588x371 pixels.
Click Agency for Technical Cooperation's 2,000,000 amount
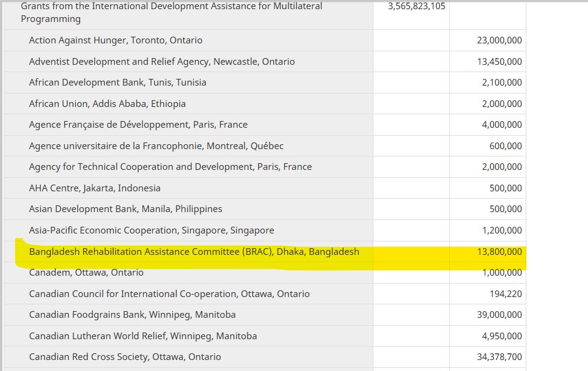[502, 167]
